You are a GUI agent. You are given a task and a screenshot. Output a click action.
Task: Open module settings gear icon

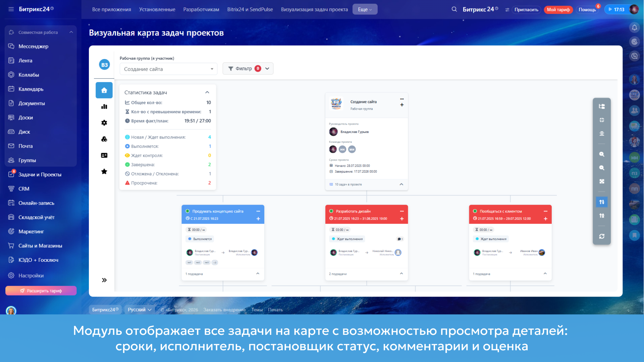(104, 123)
